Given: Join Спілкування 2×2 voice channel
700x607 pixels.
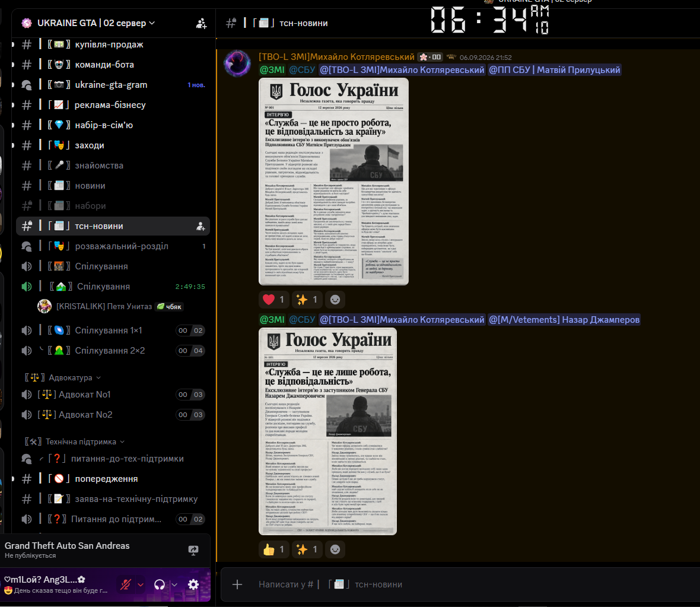Looking at the screenshot, I should (113, 351).
